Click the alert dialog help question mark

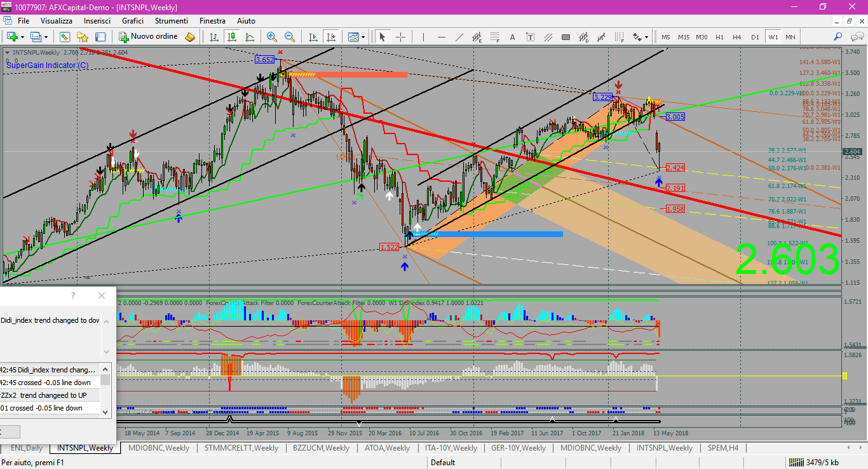coord(73,296)
